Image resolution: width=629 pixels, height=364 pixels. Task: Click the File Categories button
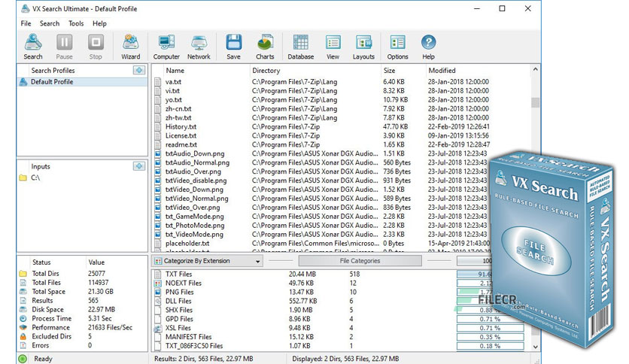[x=360, y=261]
